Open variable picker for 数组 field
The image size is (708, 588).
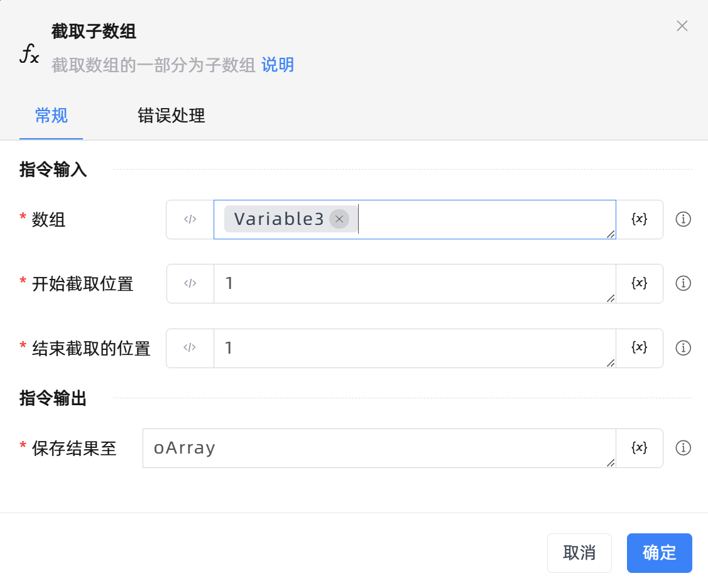click(639, 220)
